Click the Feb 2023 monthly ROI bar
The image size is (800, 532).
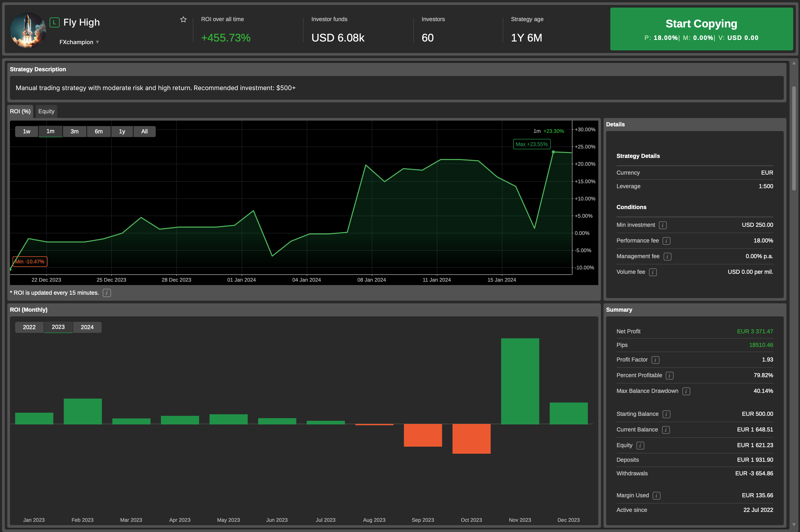coord(83,411)
